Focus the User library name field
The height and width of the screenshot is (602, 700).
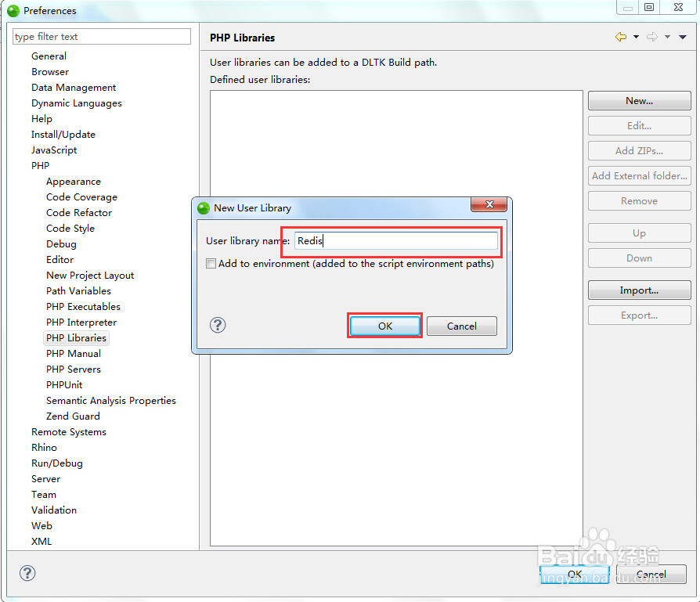(x=396, y=241)
